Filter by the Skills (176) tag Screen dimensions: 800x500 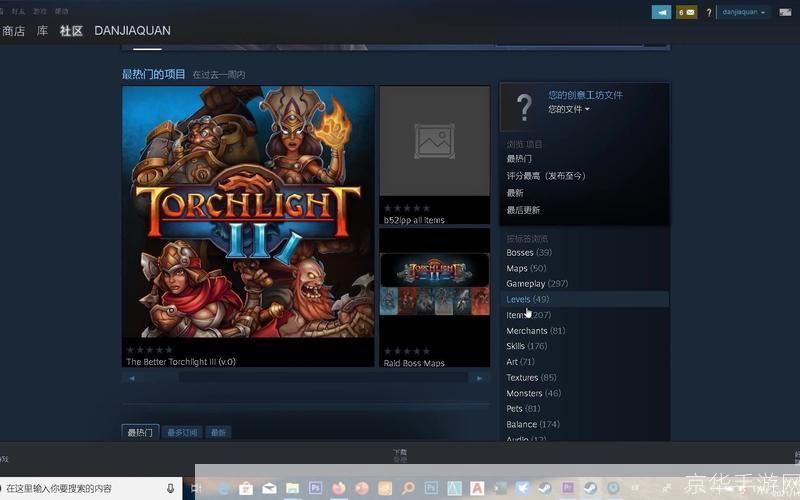click(527, 346)
